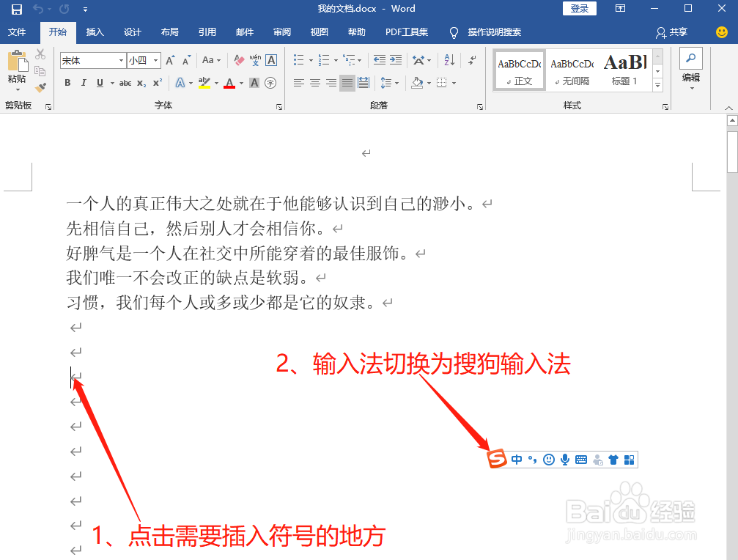Select the Sort icon in Paragraph group
738x560 pixels.
[448, 59]
